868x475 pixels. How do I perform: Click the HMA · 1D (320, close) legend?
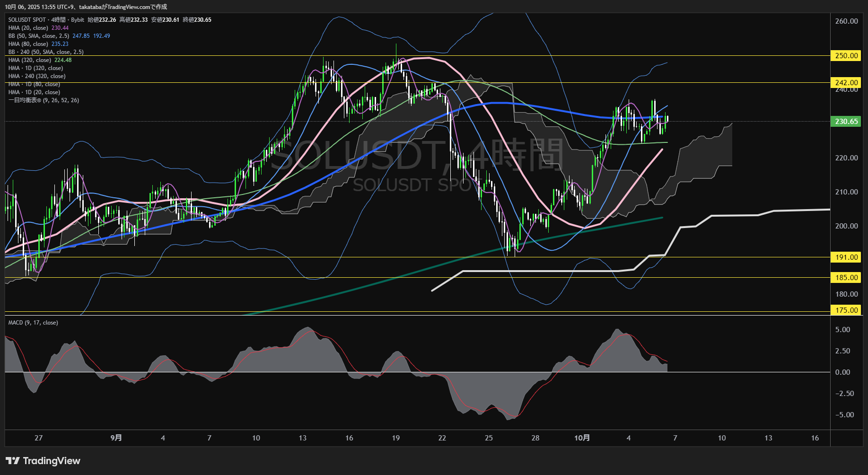[x=35, y=68]
